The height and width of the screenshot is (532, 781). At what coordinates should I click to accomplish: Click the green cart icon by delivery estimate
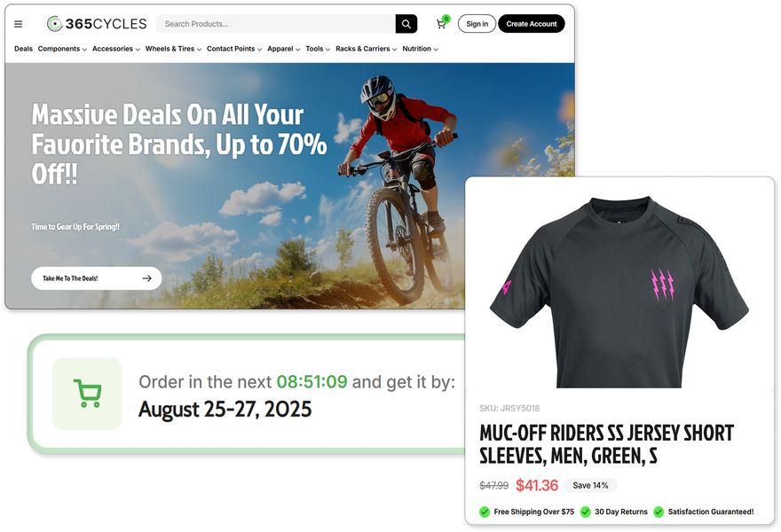[87, 394]
